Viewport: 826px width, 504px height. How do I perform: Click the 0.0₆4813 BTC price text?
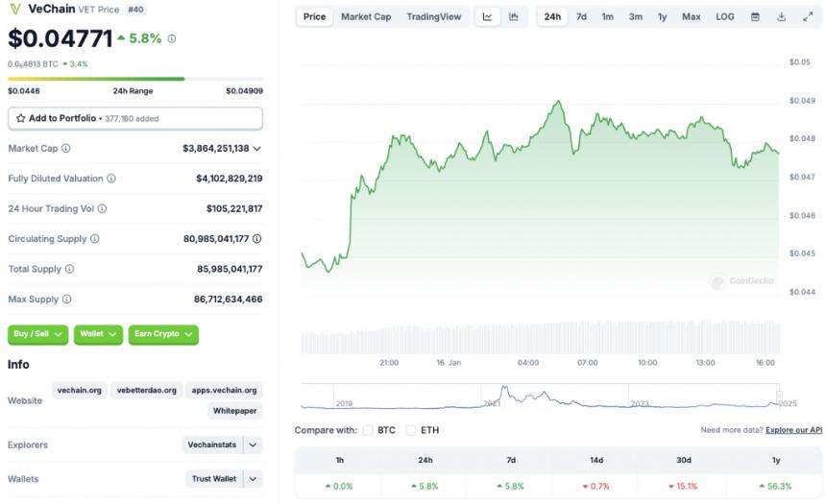[x=34, y=64]
